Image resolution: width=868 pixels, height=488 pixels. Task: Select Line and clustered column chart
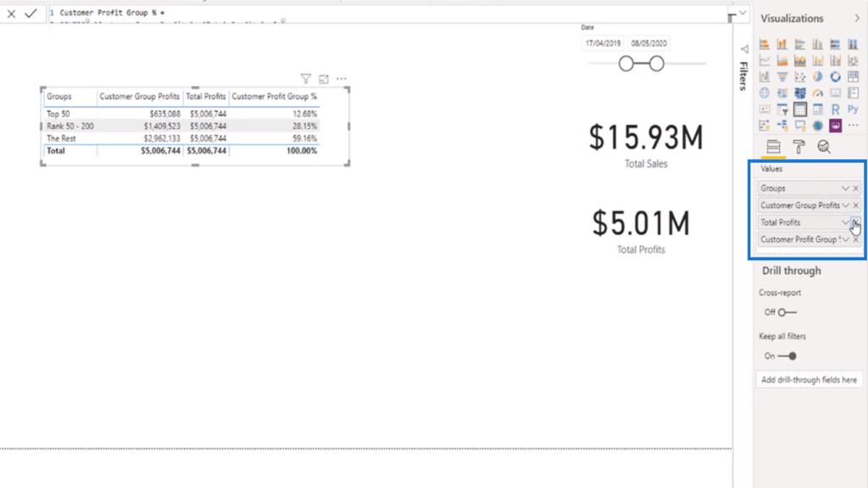(x=835, y=60)
